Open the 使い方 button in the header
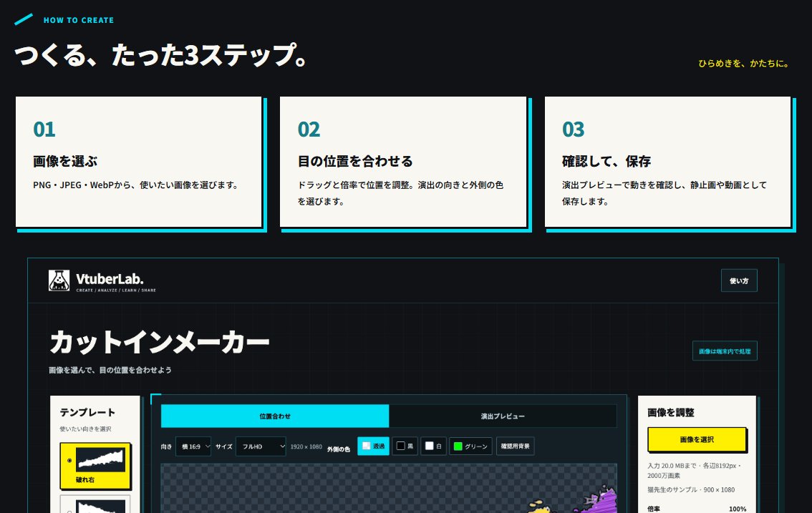 739,280
